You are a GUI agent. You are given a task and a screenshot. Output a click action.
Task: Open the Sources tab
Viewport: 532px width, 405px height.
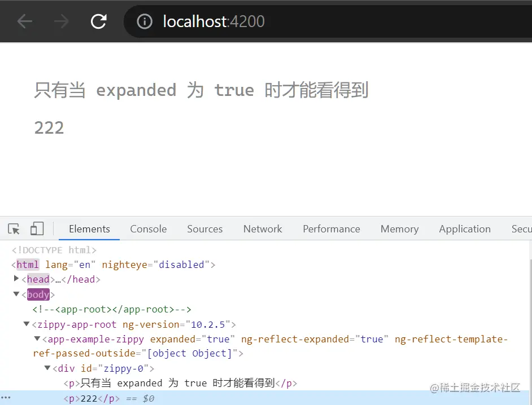click(204, 229)
